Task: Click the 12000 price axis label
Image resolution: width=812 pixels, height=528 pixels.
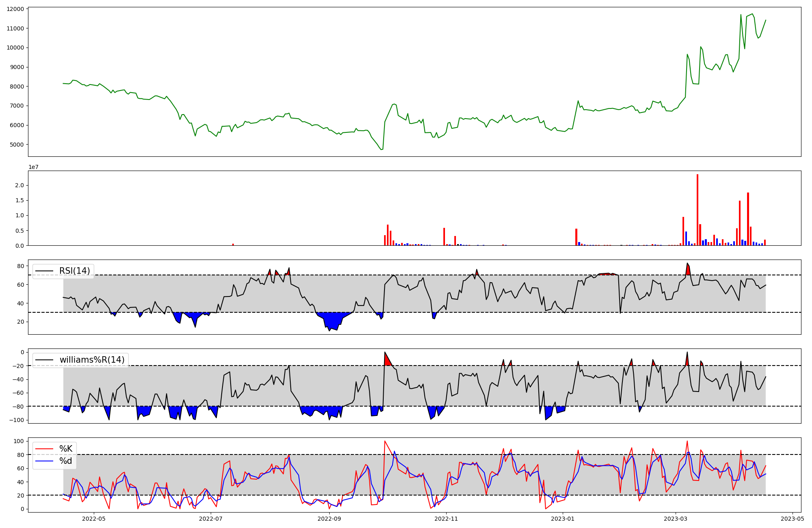Action: pos(15,9)
